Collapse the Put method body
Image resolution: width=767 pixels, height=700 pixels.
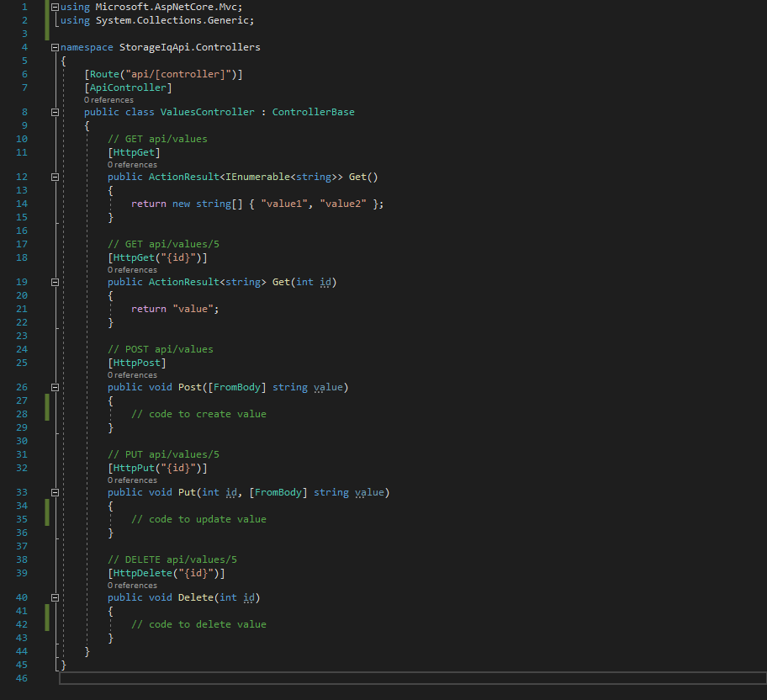pos(54,492)
